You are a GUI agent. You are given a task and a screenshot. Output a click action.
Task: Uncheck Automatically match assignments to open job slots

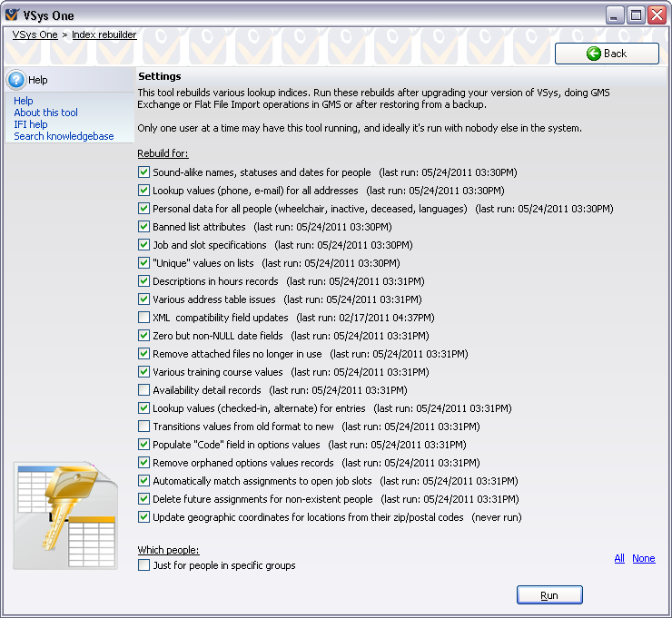[143, 481]
